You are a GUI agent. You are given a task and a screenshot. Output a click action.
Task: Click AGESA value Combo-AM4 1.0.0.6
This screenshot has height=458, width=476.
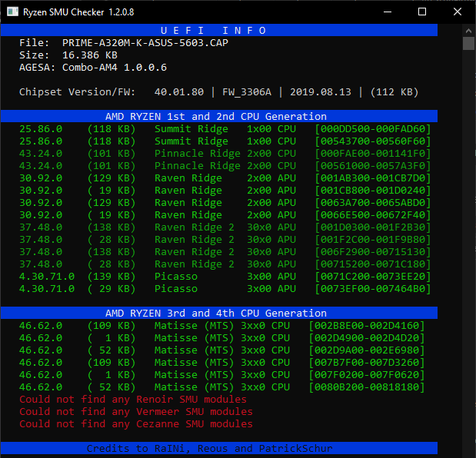[x=115, y=68]
